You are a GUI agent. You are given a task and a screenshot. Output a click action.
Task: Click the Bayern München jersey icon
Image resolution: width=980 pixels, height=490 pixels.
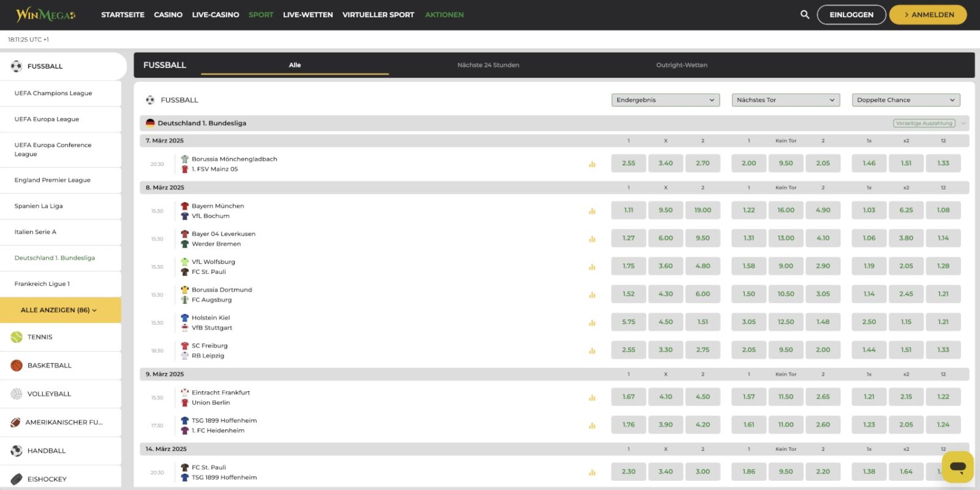tap(184, 206)
